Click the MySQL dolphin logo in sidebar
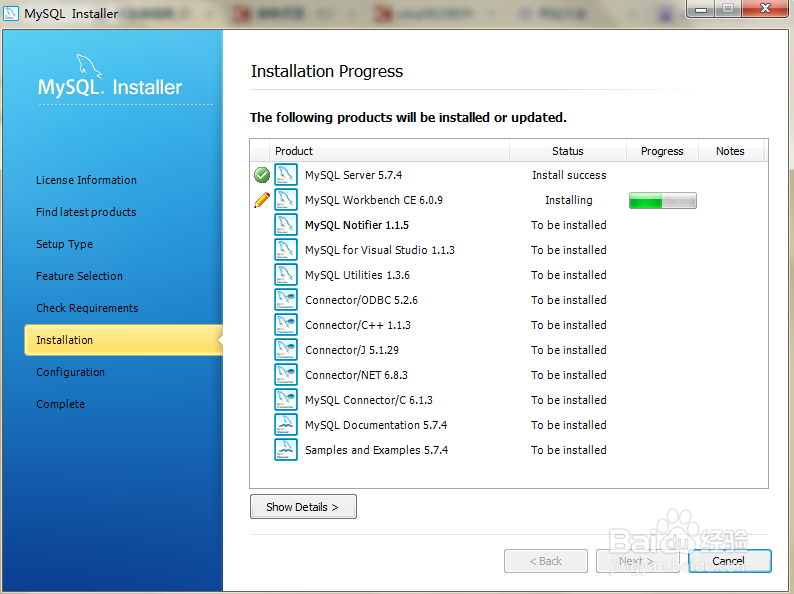794x594 pixels. pos(89,66)
